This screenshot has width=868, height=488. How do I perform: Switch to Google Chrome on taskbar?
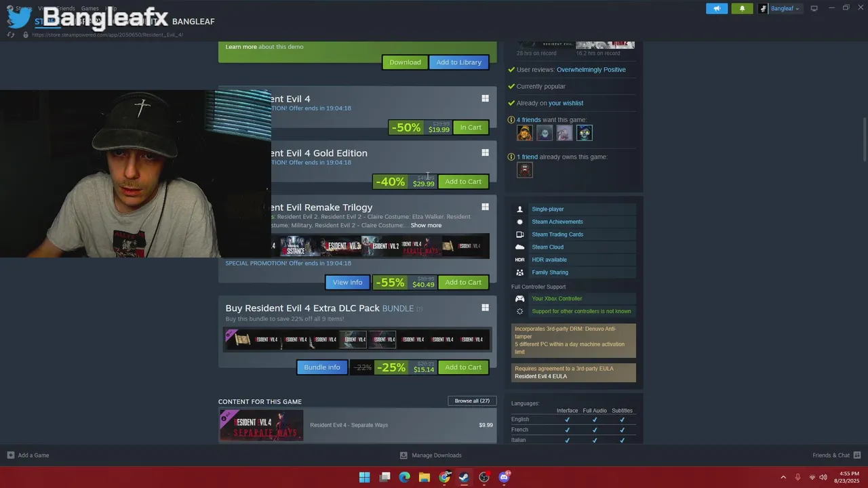point(444,477)
